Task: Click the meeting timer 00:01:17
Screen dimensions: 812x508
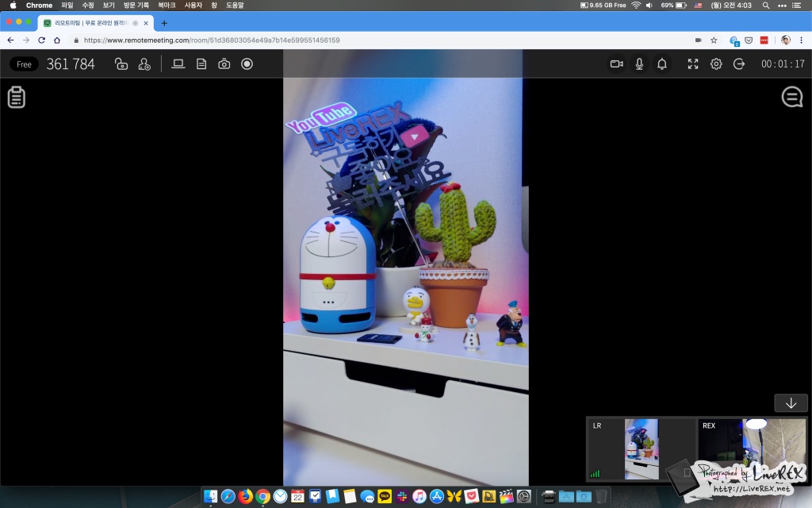Action: point(783,63)
